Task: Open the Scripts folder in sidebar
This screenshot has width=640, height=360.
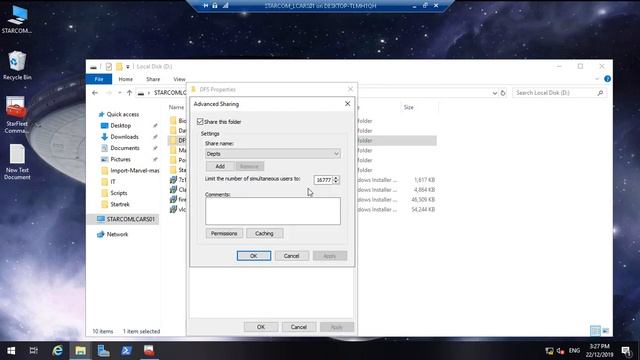Action: tap(114, 193)
